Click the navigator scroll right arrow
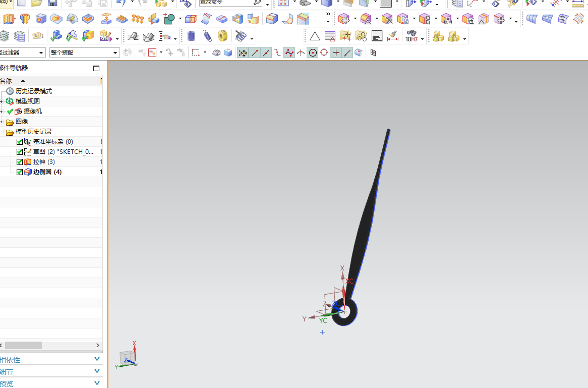 (98, 345)
